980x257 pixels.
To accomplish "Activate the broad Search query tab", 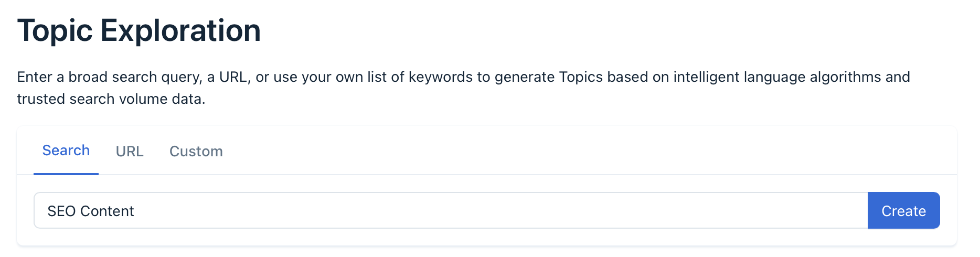I will coord(66,151).
